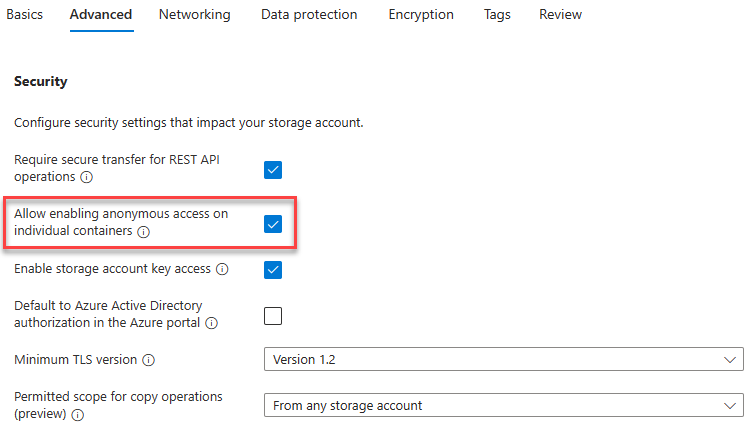Screen dimensions: 752x425
Task: Select the Advanced tab
Action: [x=101, y=15]
